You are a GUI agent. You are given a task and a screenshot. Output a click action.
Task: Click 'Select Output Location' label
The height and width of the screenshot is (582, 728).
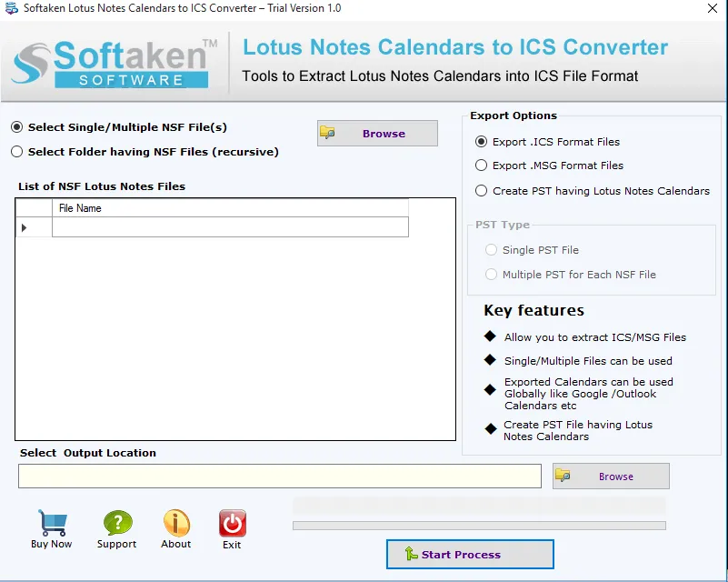click(88, 453)
